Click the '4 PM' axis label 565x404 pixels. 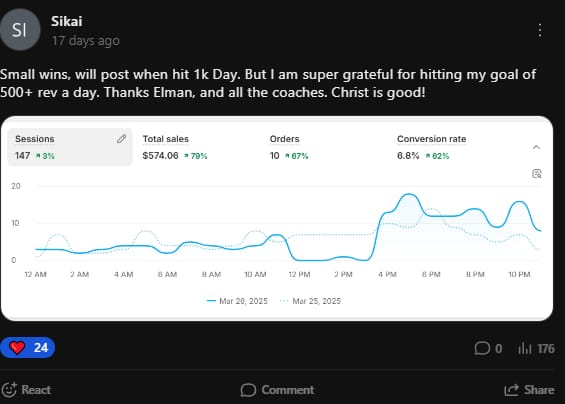click(387, 275)
